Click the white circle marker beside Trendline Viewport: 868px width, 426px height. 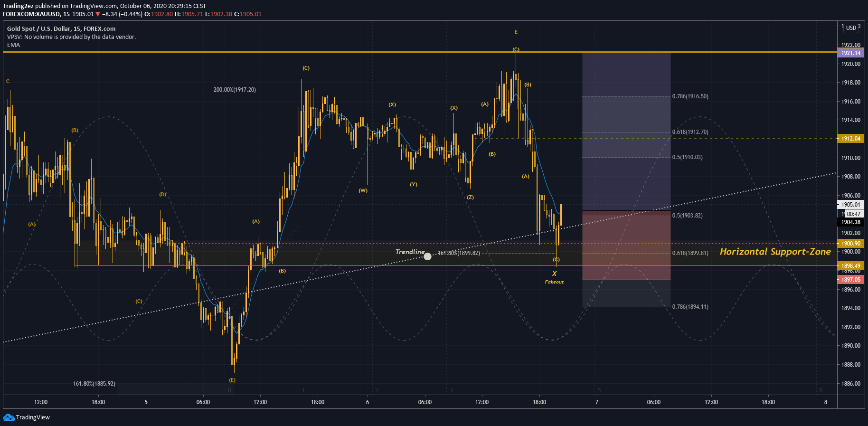click(x=428, y=256)
